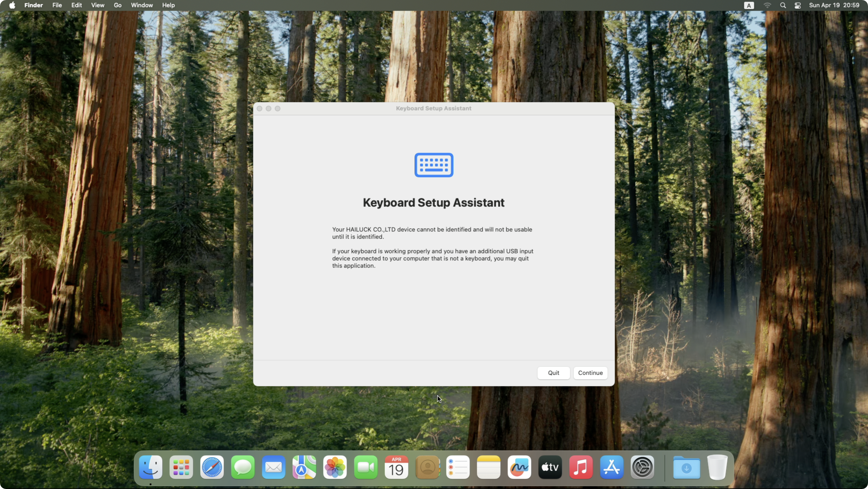Open Calendar from the Dock

click(396, 467)
